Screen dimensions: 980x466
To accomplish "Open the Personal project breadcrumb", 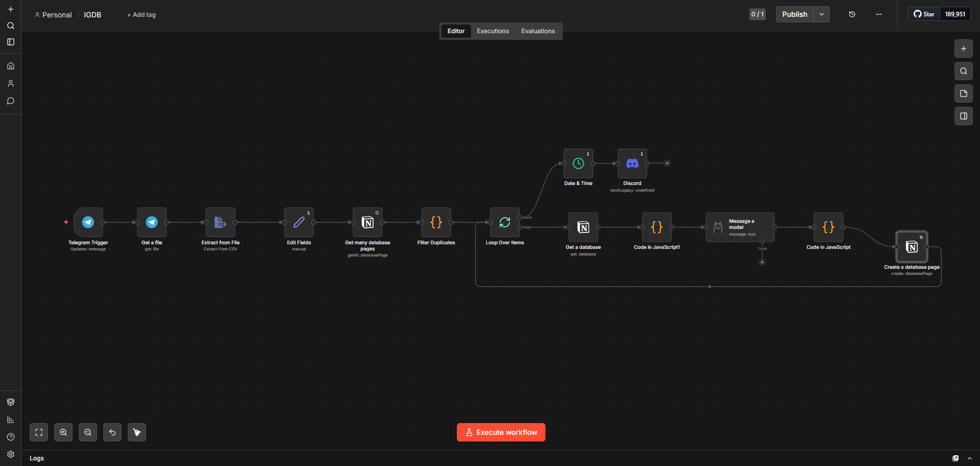I will [x=53, y=15].
